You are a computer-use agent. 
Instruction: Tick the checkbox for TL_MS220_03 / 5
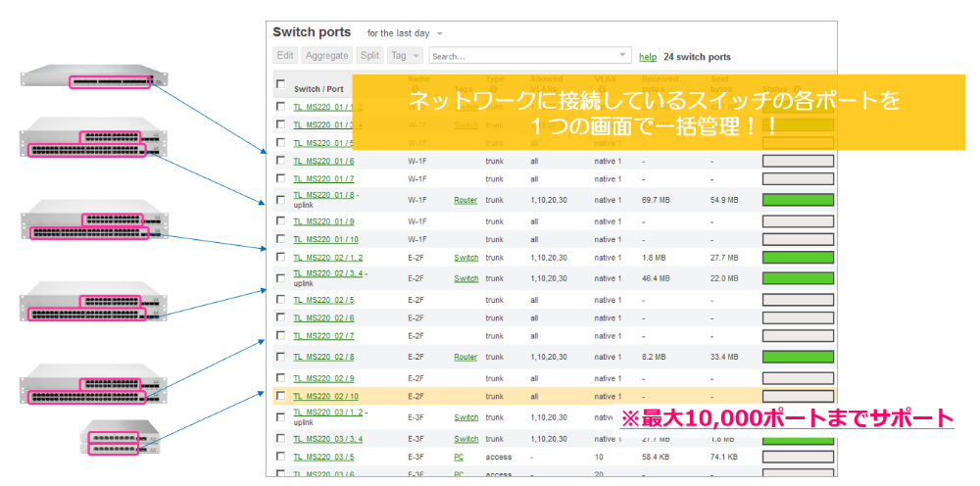(x=280, y=456)
